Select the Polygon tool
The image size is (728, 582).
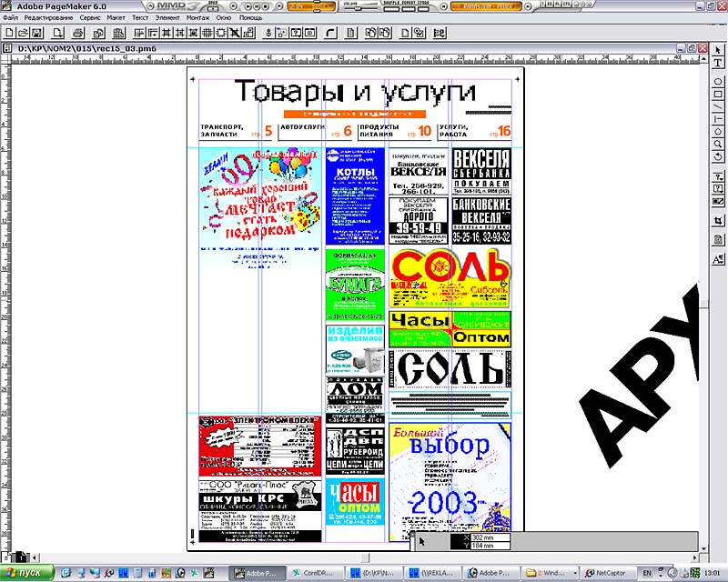[718, 132]
